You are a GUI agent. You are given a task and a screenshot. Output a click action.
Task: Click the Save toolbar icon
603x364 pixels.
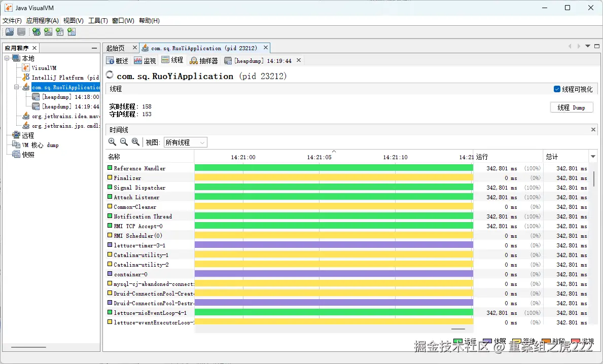pyautogui.click(x=21, y=32)
